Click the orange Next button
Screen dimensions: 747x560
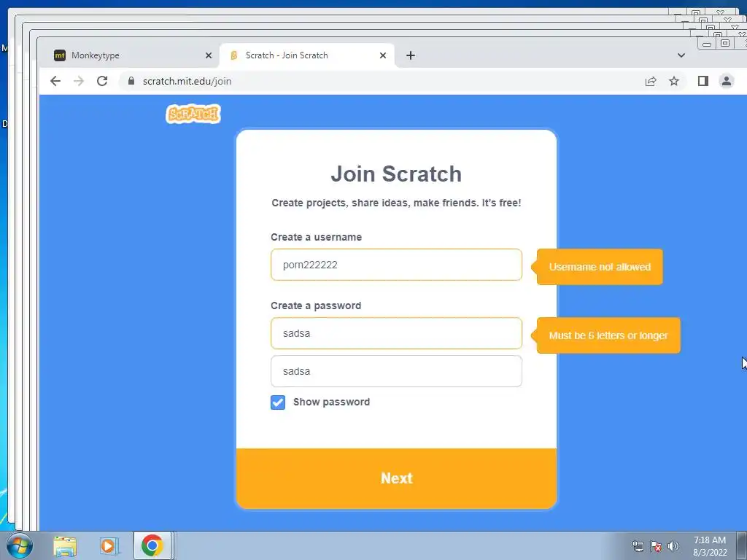point(396,478)
